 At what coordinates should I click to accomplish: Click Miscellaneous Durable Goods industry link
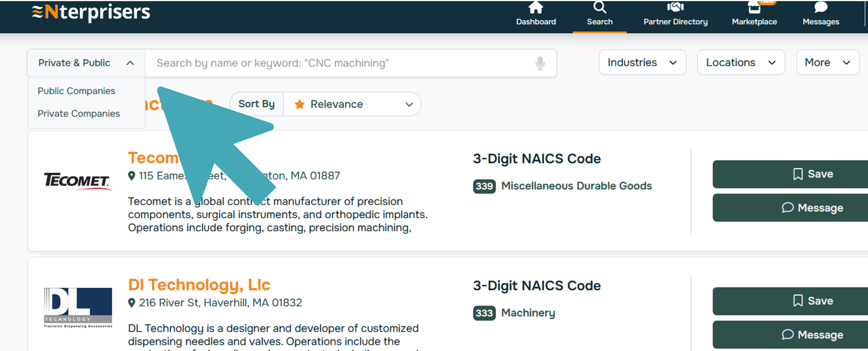[x=576, y=186]
